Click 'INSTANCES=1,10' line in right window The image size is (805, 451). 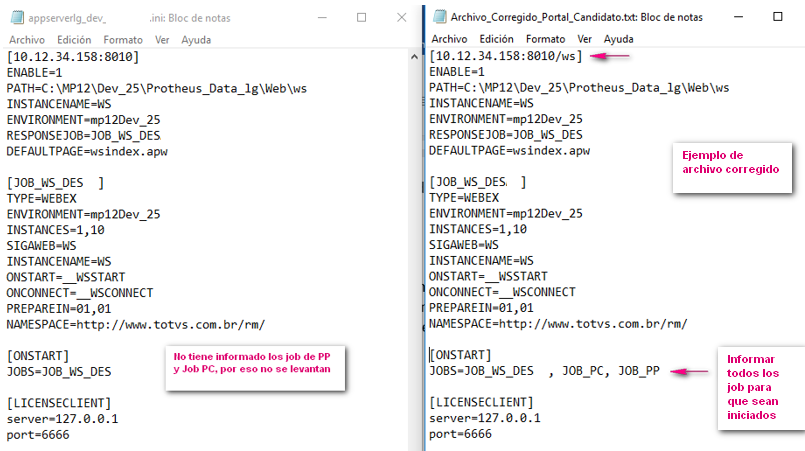478,229
